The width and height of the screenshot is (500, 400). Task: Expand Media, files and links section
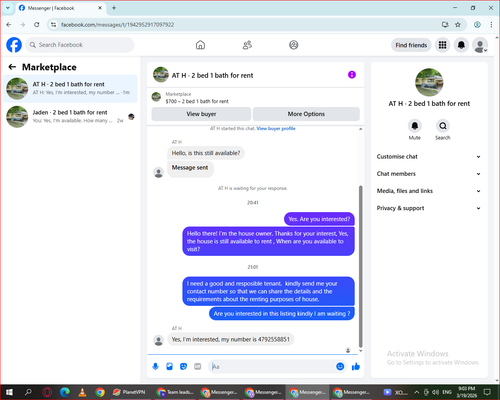pos(429,191)
